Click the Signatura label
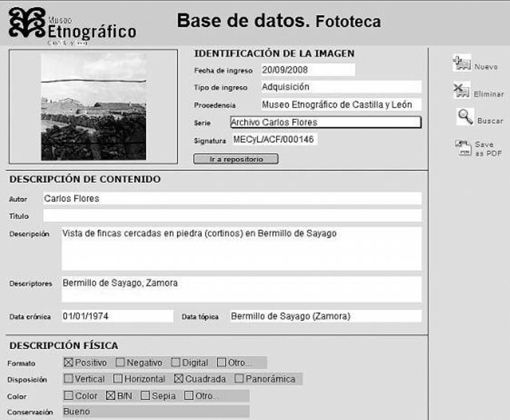510x420 pixels. tap(210, 140)
